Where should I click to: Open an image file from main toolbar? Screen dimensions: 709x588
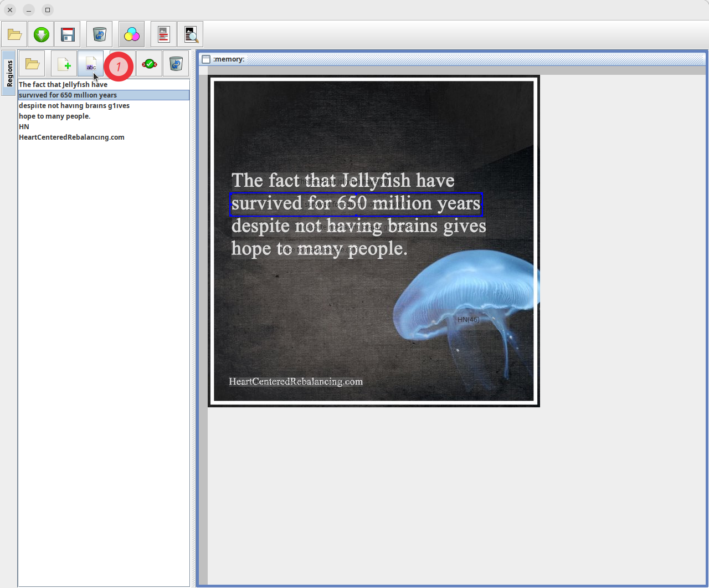click(x=15, y=35)
